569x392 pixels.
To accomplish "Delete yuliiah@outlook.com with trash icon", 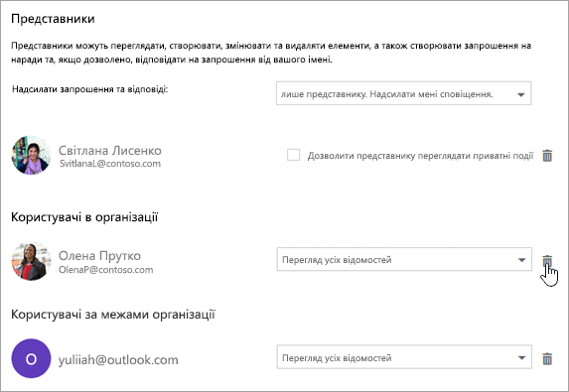I will click(x=547, y=358).
